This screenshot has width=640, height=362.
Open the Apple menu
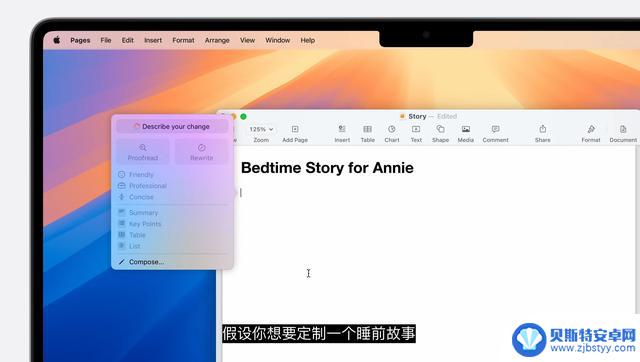click(x=57, y=40)
